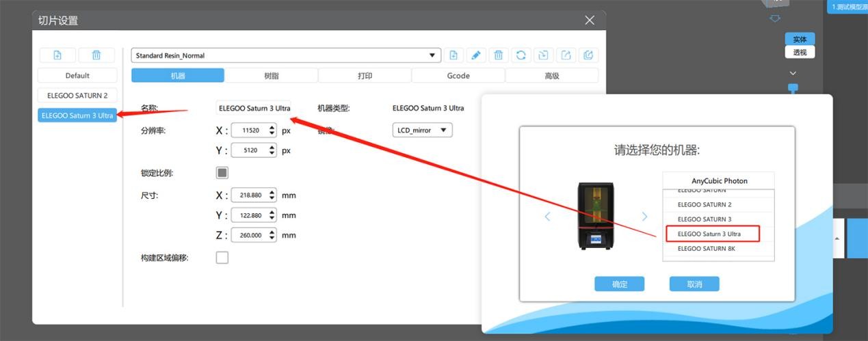Add a new machine in left panel
The height and width of the screenshot is (341, 868).
click(57, 55)
